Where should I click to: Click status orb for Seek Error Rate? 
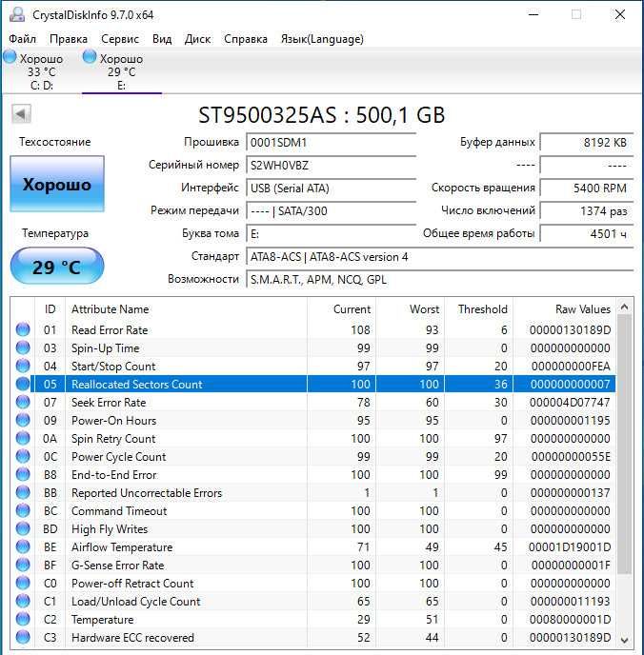pyautogui.click(x=23, y=402)
